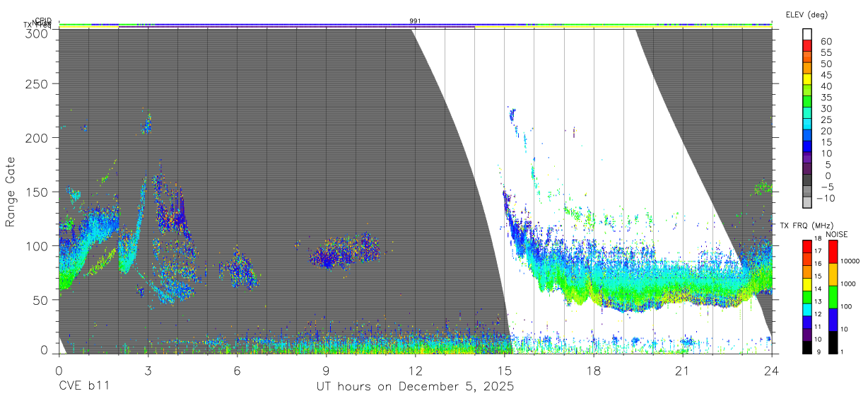Screen dimensions: 868x401
Task: Click the '991' CPID value above plot
Action: coord(415,21)
